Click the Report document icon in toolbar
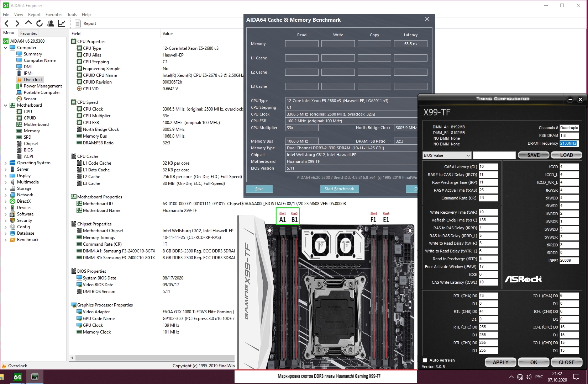Screen dimensions: 588x384 [x=78, y=23]
